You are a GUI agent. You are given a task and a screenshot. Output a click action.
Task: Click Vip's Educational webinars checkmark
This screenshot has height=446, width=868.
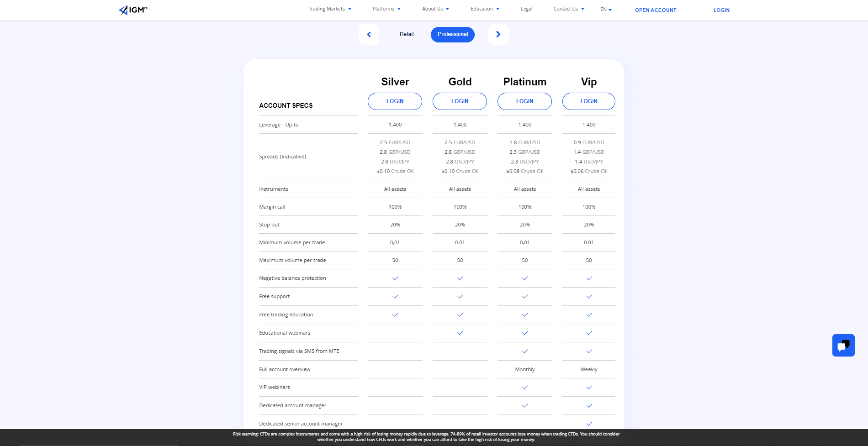589,333
